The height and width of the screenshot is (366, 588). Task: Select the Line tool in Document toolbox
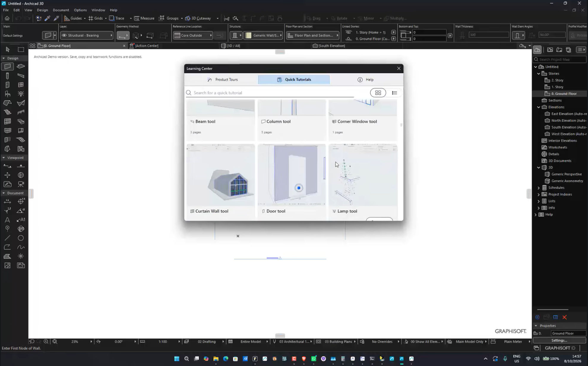(7, 238)
